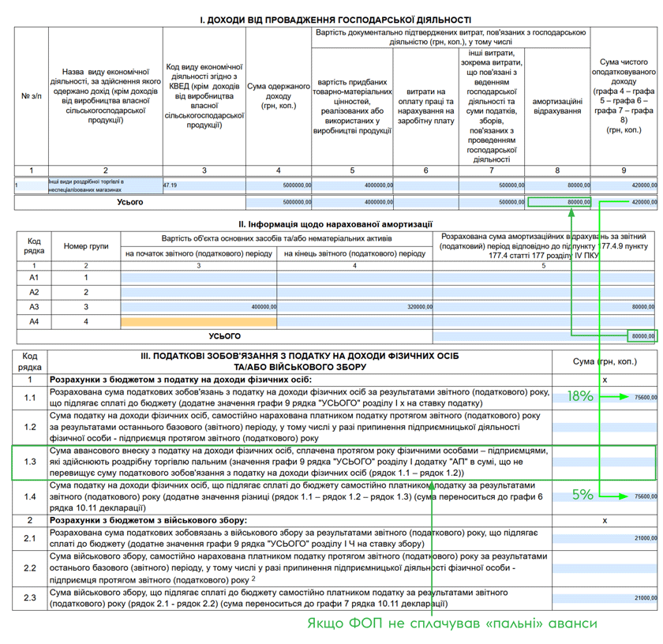Click the green-outlined amortization total in section I
The image size is (663, 644).
[559, 202]
